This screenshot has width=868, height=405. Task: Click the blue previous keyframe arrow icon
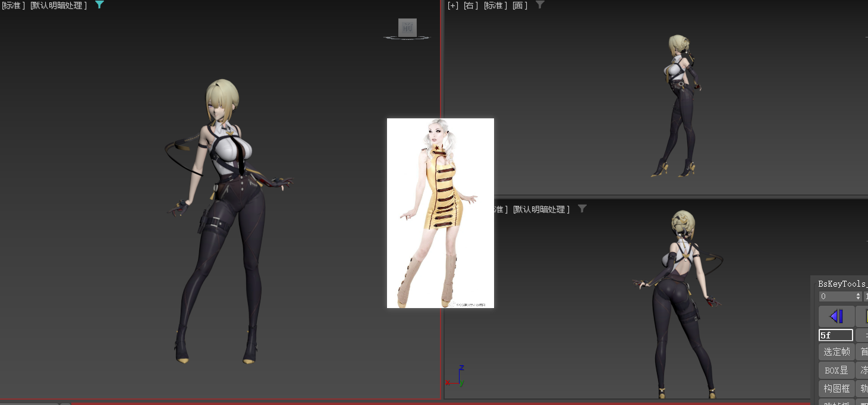(x=836, y=316)
